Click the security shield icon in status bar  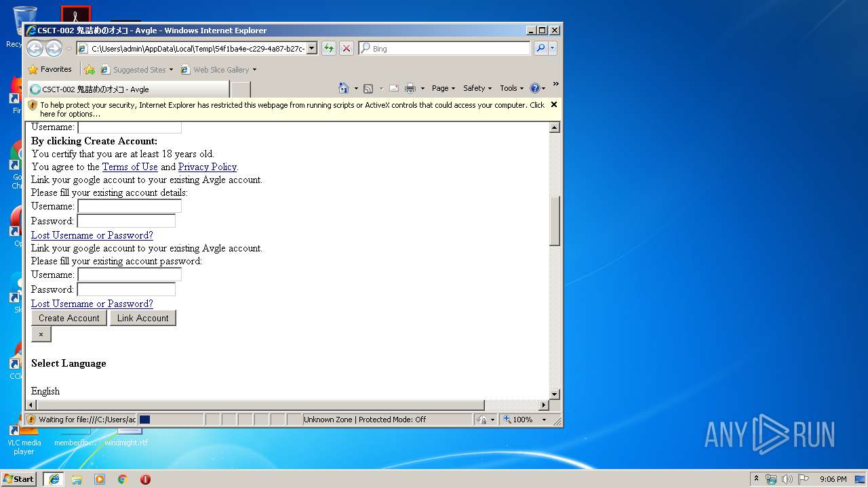[31, 420]
